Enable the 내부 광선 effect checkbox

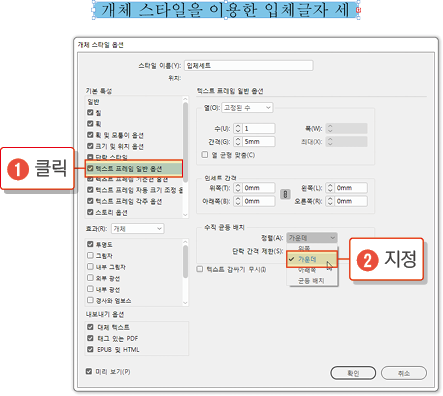click(x=90, y=289)
